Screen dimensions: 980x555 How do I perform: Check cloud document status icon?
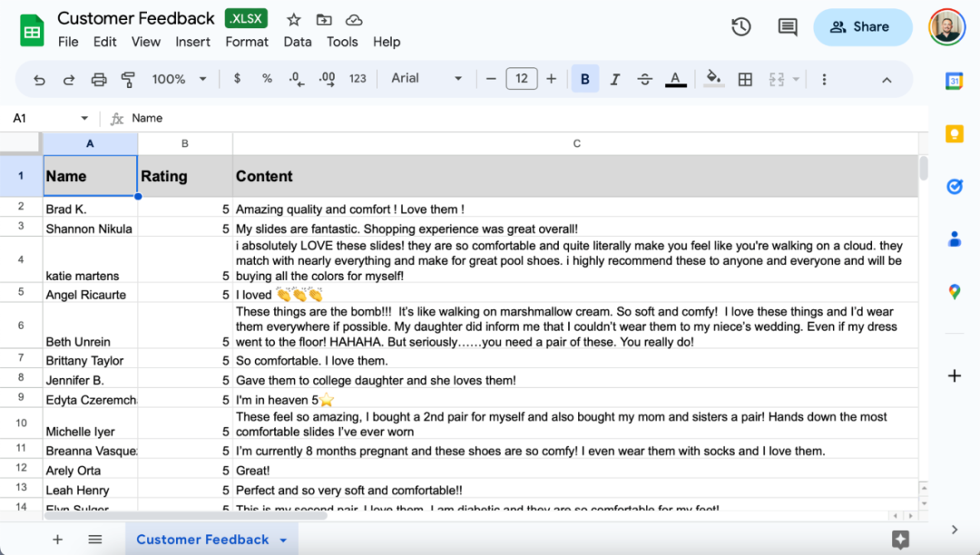354,20
